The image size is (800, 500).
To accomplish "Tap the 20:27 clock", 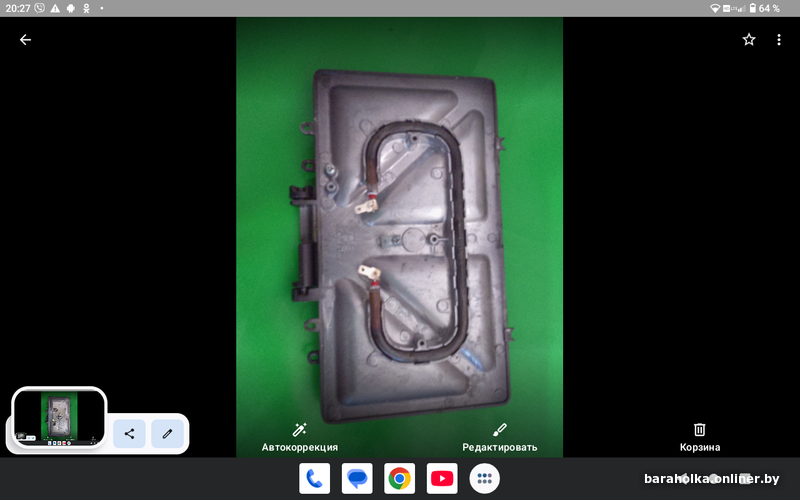I will 18,8.
